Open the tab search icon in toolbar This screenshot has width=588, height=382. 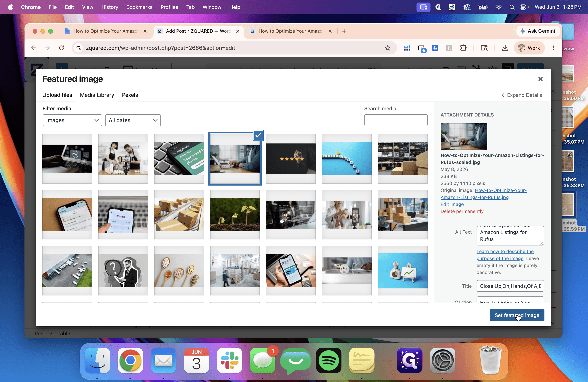[484, 48]
